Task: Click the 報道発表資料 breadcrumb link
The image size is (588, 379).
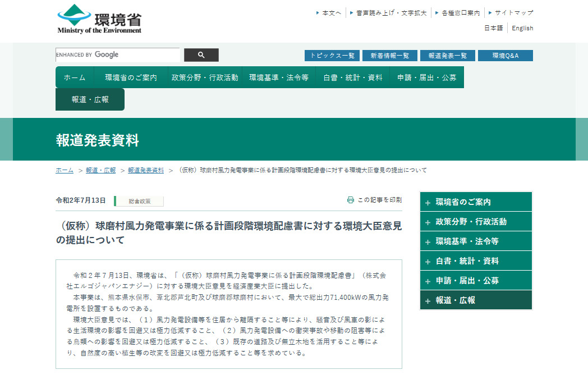Action: 144,170
